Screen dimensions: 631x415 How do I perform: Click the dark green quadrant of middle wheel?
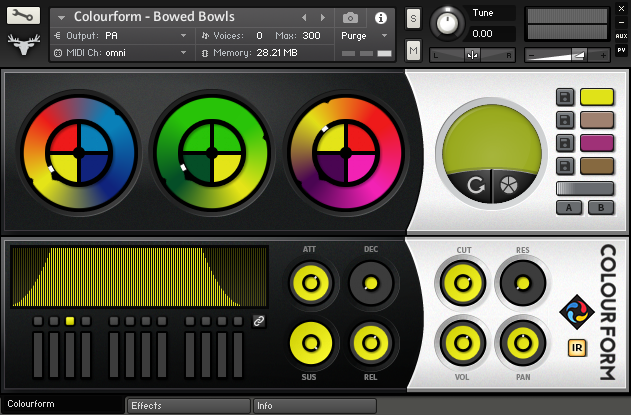pyautogui.click(x=198, y=168)
